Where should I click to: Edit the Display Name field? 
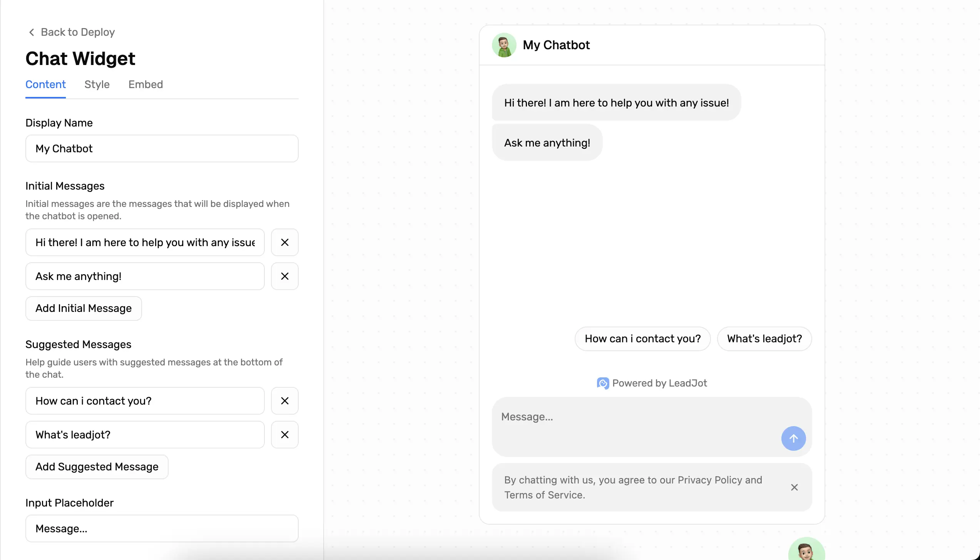tap(162, 148)
